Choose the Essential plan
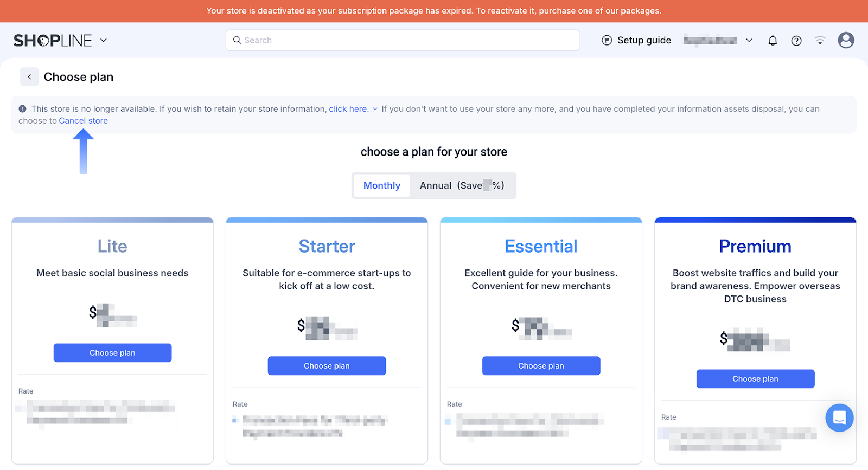868x470 pixels. point(541,366)
